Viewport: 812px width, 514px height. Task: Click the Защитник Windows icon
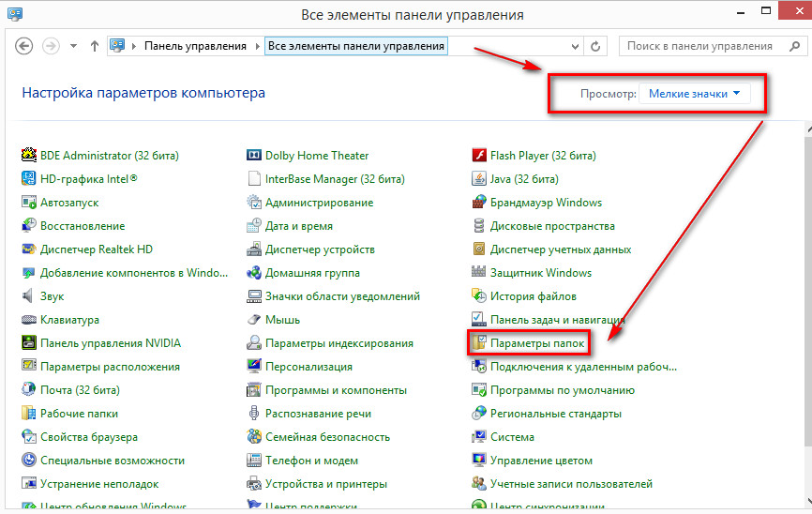coord(479,273)
